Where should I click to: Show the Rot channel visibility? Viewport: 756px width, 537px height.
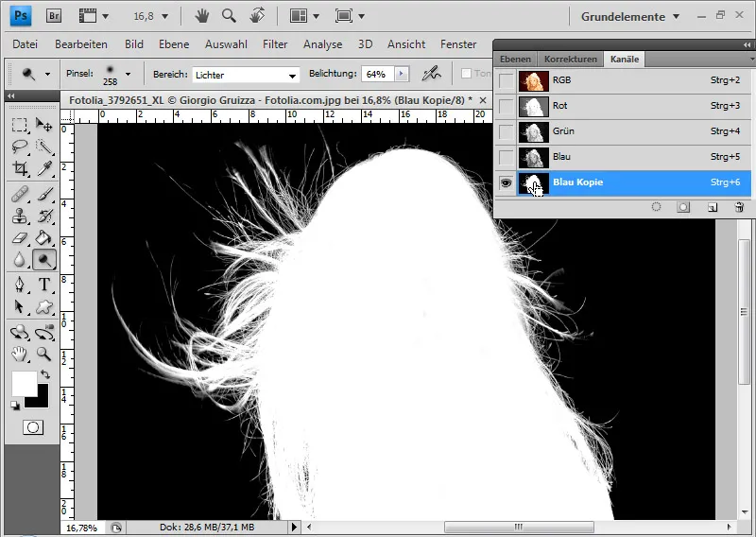[507, 106]
